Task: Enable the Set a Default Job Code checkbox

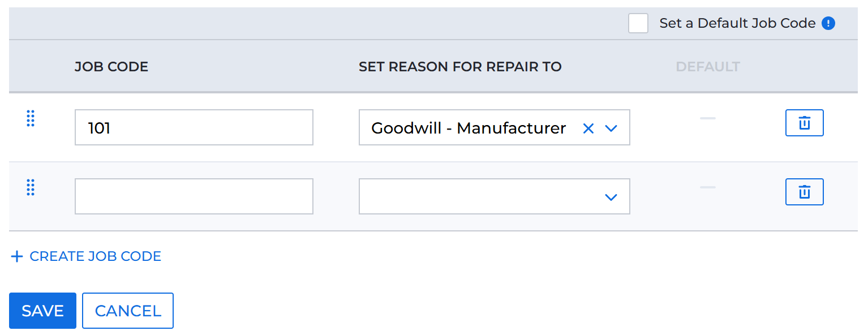Action: click(x=638, y=23)
